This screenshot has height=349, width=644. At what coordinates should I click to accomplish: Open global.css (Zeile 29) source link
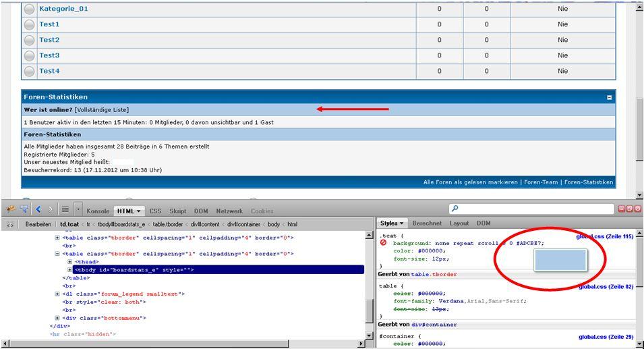tap(606, 337)
